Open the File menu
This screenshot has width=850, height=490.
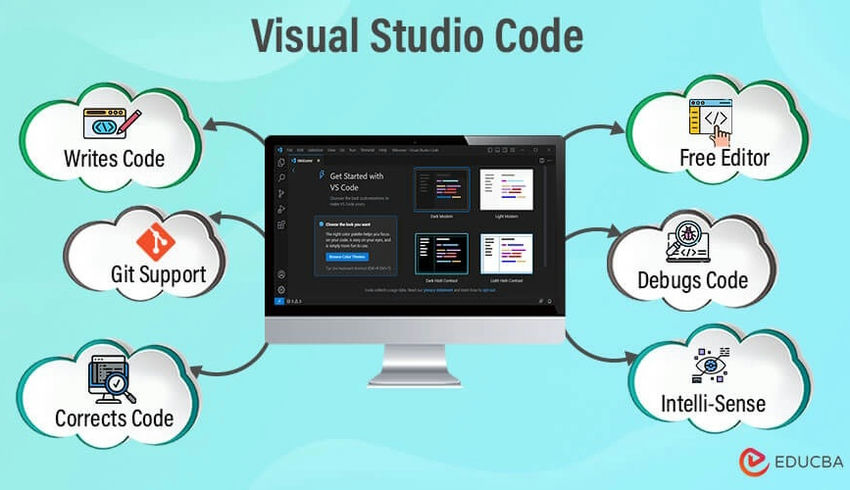point(289,150)
